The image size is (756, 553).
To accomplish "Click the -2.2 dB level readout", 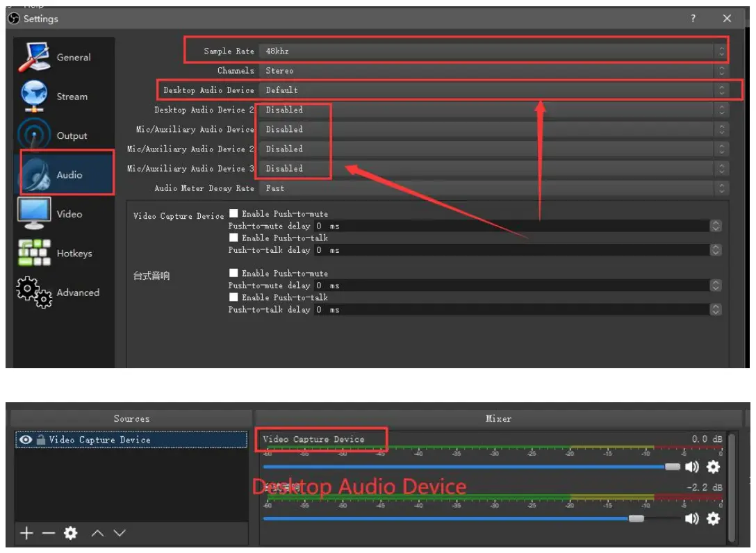I will [705, 487].
